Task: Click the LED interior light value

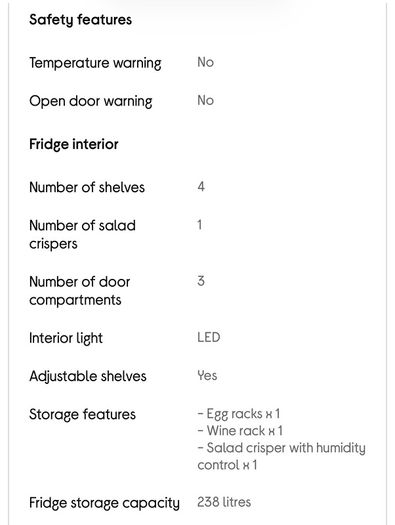Action: pos(209,337)
